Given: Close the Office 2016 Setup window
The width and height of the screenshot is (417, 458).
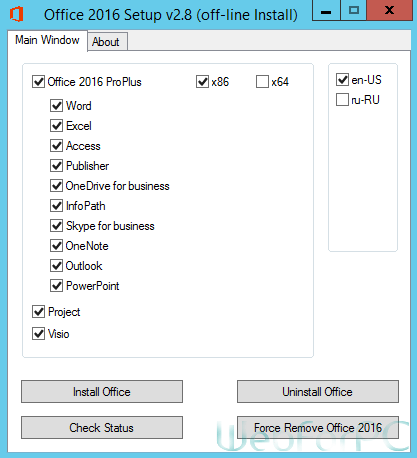Looking at the screenshot, I should [389, 11].
